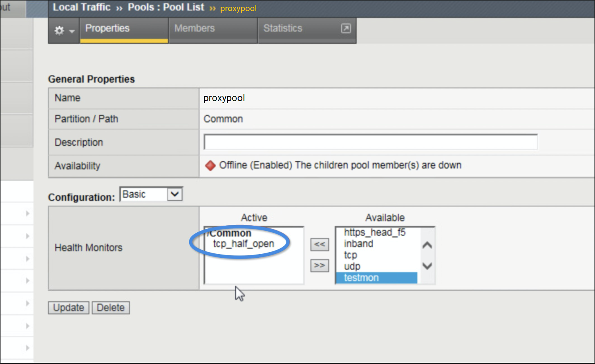
Task: Click into the Description field
Action: tap(371, 142)
